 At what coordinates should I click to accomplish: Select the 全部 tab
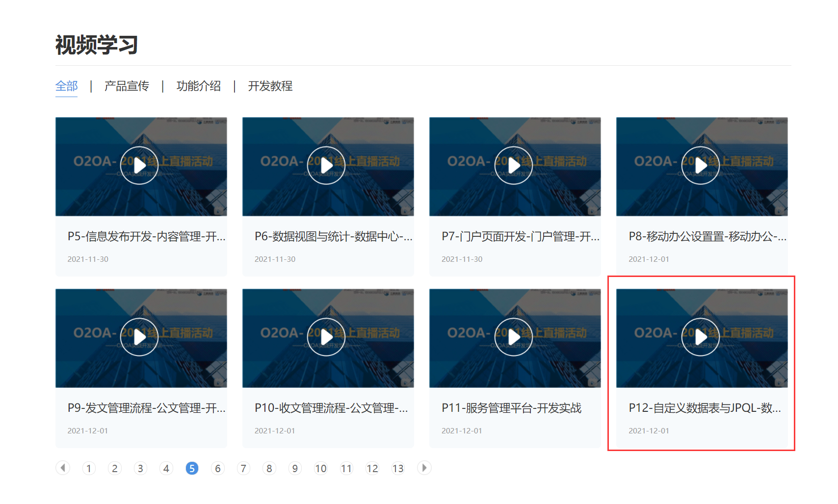click(67, 86)
